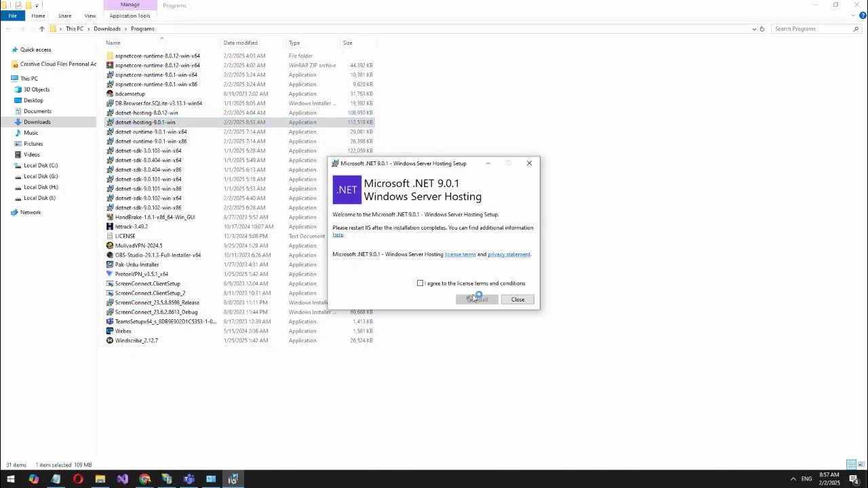Screen dimensions: 868x488
Task: Open Quick Access Toolbar customize dropdown
Action: (x=37, y=5)
